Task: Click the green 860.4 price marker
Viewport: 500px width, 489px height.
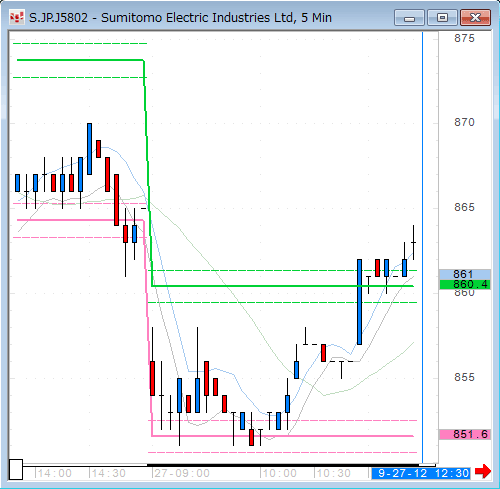Action: pos(465,285)
